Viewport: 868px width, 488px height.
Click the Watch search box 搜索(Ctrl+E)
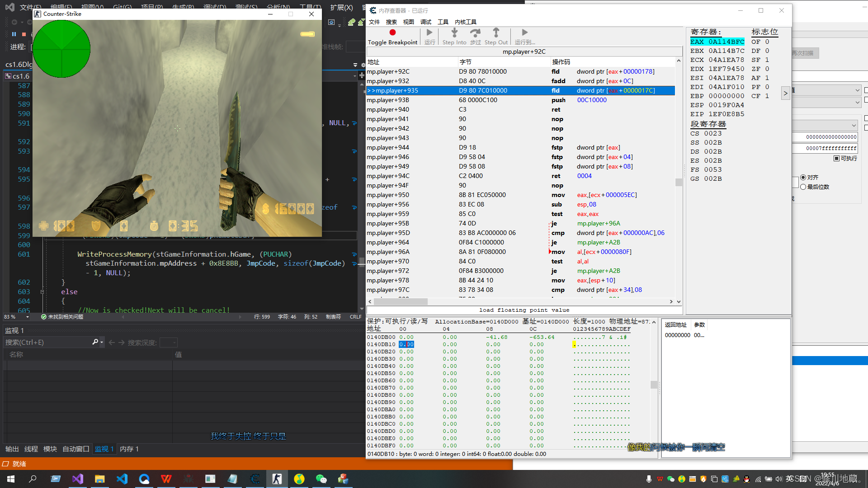pyautogui.click(x=47, y=342)
